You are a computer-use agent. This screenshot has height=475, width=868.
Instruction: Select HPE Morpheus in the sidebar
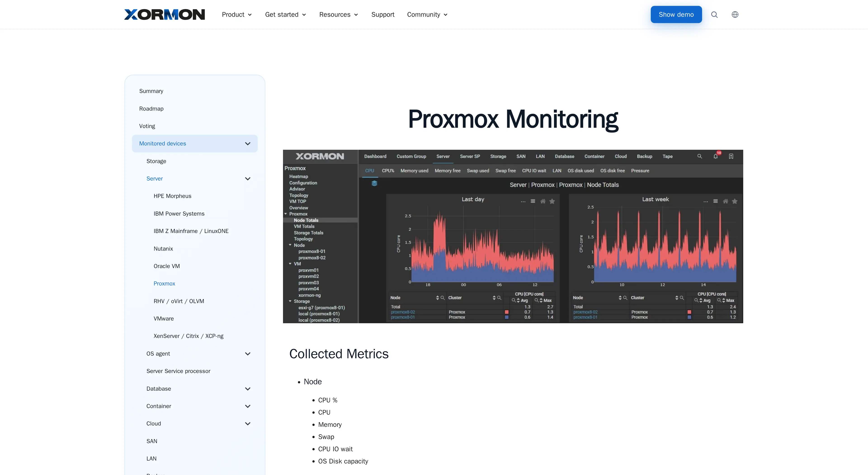click(x=172, y=196)
